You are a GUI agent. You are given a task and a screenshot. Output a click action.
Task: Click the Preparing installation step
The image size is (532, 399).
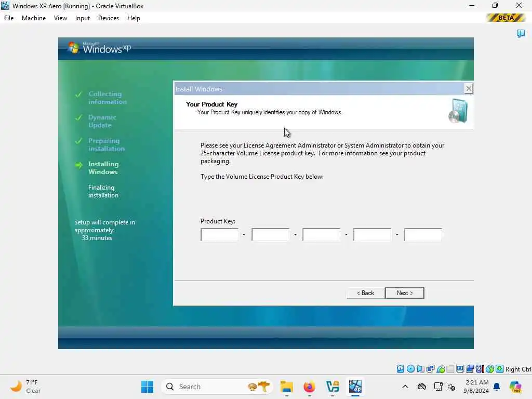(106, 144)
